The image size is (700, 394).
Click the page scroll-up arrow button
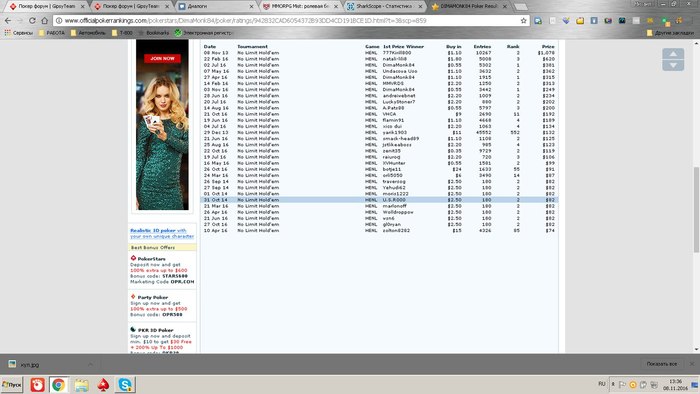[673, 54]
